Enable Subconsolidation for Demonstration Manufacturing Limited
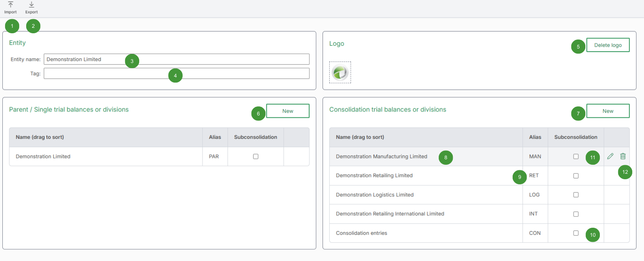This screenshot has width=644, height=261. 576,157
